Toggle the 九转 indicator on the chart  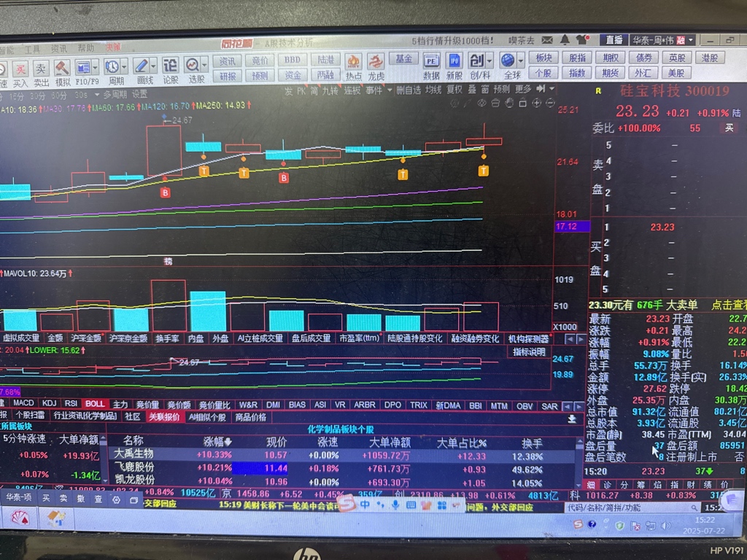pyautogui.click(x=330, y=90)
